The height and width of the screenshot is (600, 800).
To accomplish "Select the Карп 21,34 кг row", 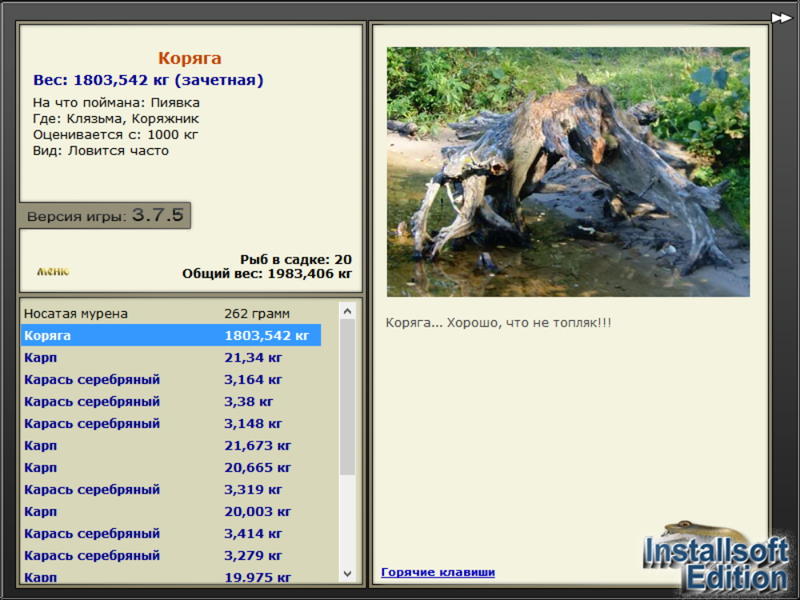I will point(171,357).
